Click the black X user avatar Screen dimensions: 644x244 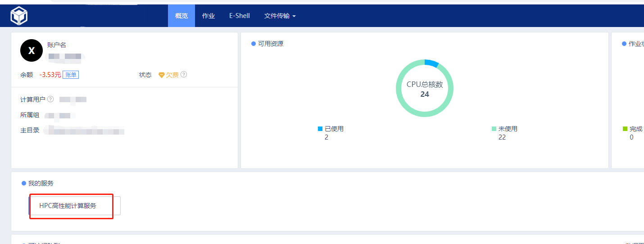[x=32, y=50]
